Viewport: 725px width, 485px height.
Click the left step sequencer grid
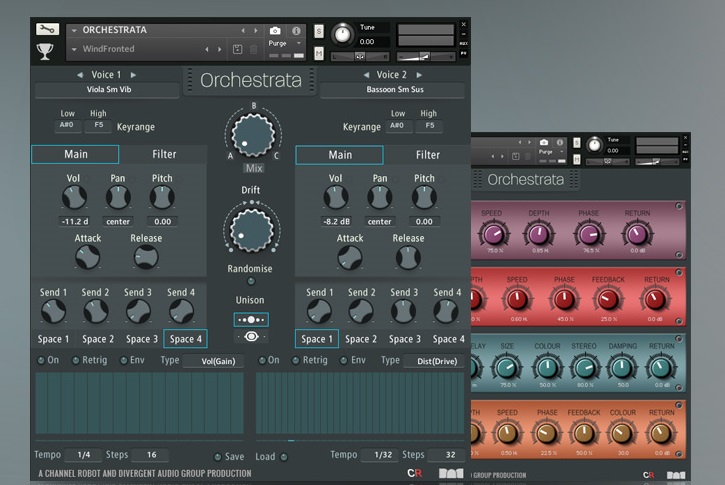[x=140, y=403]
